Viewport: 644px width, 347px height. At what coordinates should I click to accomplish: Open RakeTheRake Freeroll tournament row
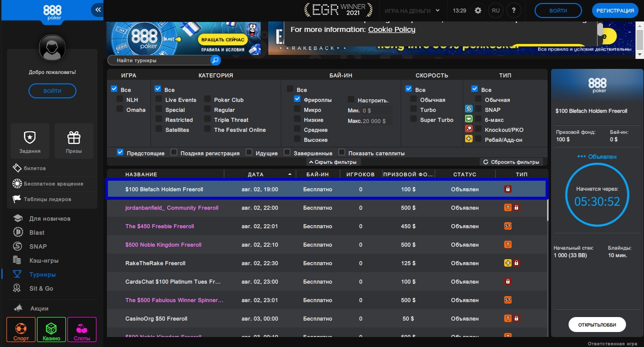(x=327, y=263)
